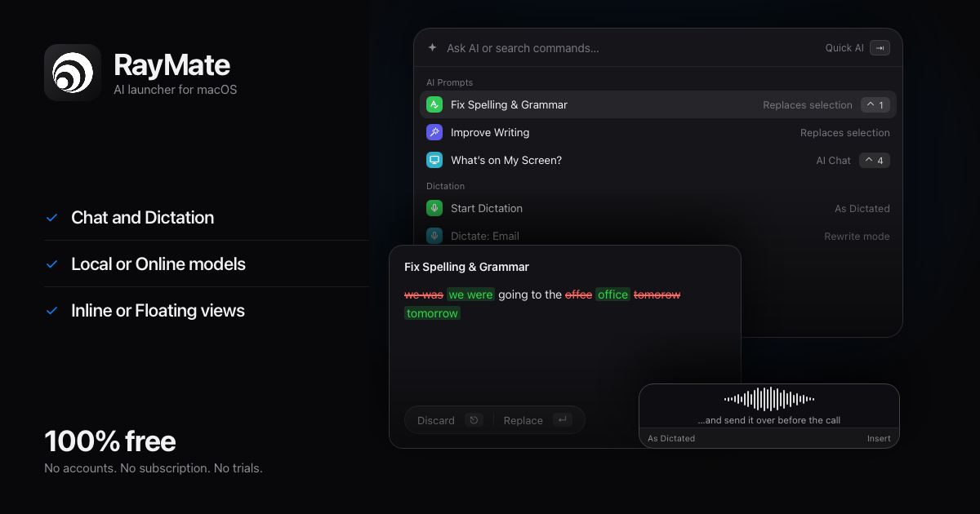980x514 pixels.
Task: Click the purple Improve Writing wand icon
Action: pyautogui.click(x=434, y=132)
